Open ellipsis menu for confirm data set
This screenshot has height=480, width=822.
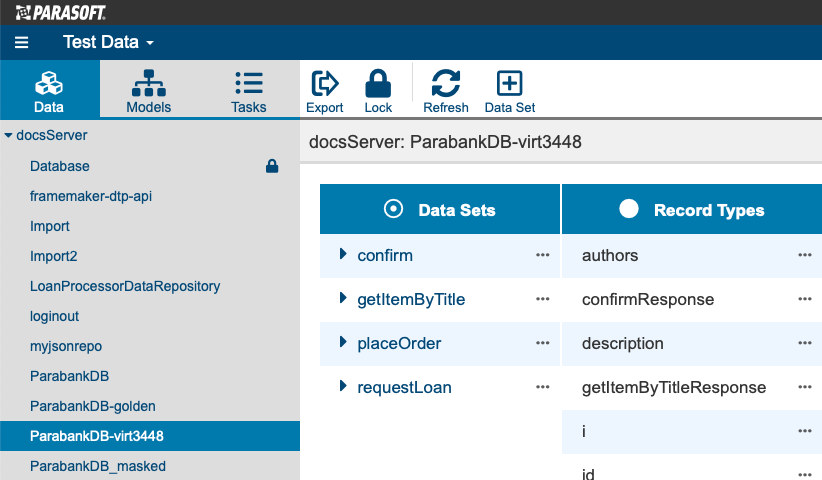pos(543,255)
